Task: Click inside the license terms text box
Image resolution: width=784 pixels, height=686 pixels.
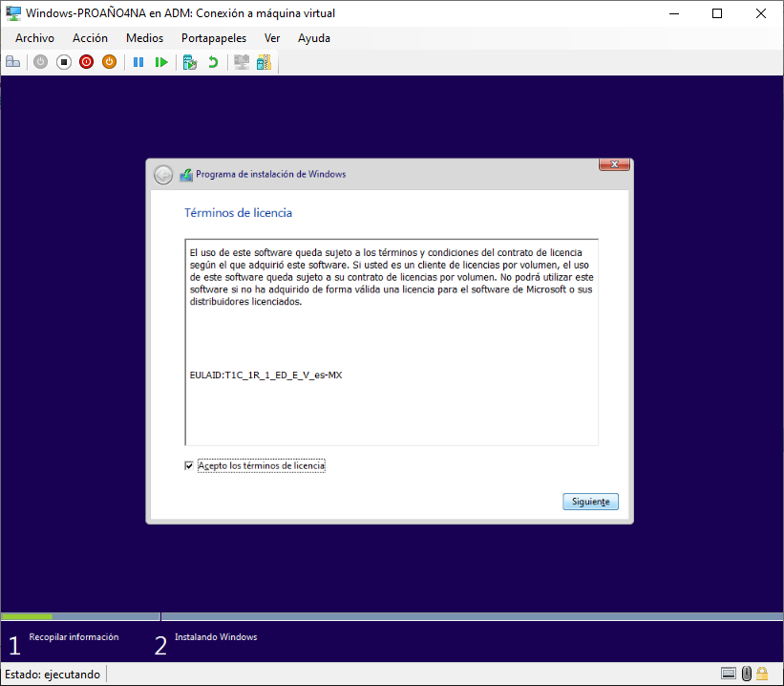Action: pos(392,342)
